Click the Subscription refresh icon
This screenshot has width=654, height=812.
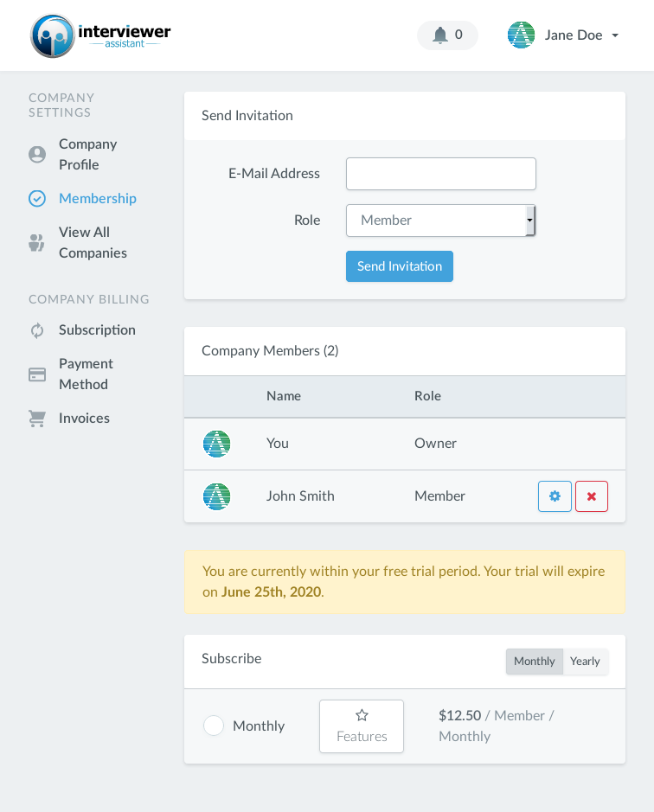(x=37, y=330)
